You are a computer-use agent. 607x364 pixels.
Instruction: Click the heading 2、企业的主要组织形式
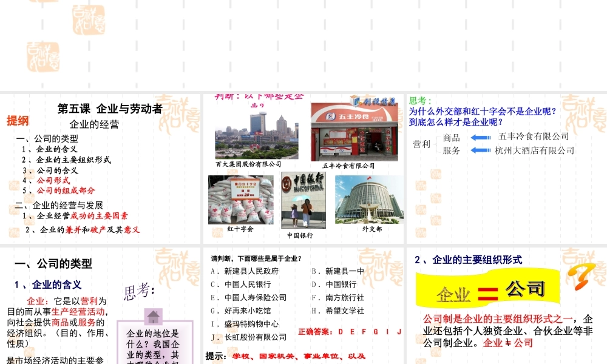click(x=469, y=260)
